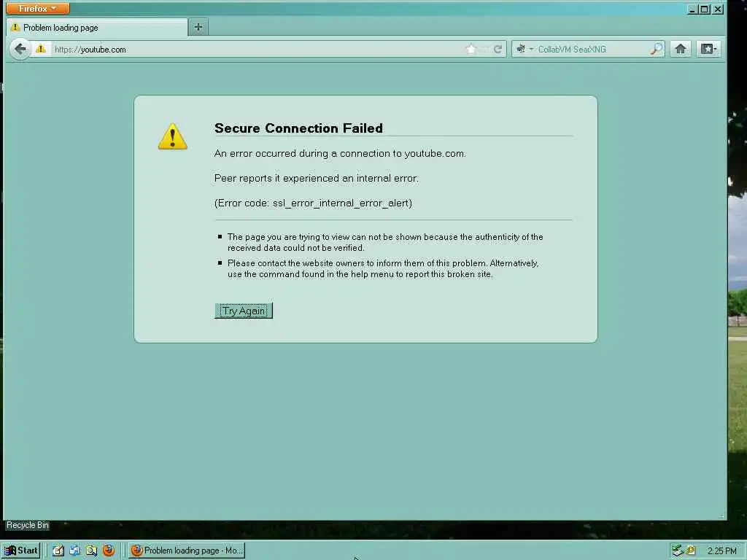The width and height of the screenshot is (747, 560).
Task: Close the Firefox window
Action: pyautogui.click(x=718, y=9)
